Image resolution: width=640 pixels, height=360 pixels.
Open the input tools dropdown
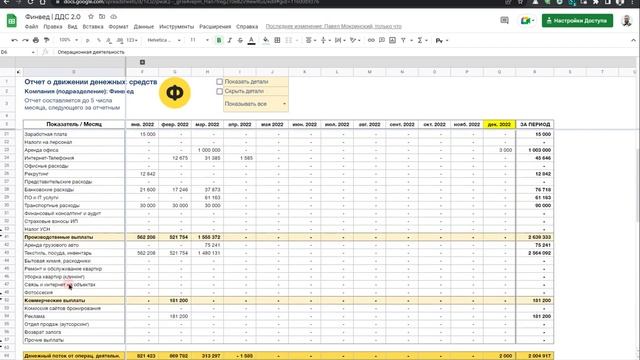pos(442,40)
